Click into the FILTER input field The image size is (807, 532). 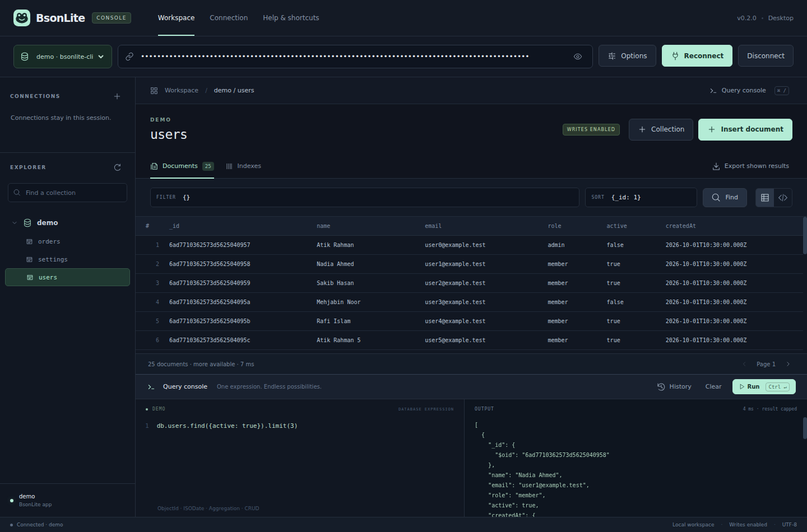(364, 198)
